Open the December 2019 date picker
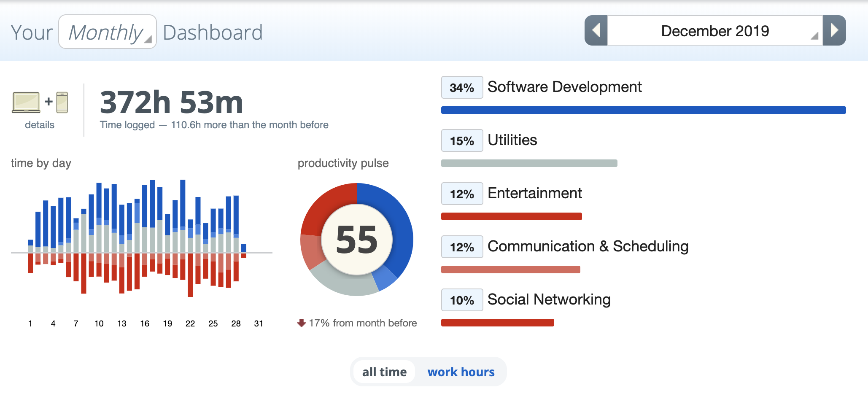Image resolution: width=868 pixels, height=399 pixels. (x=715, y=31)
